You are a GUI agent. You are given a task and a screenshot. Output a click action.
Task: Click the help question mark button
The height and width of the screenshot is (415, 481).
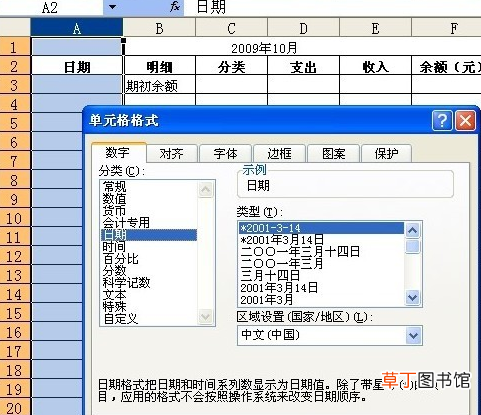pos(442,120)
